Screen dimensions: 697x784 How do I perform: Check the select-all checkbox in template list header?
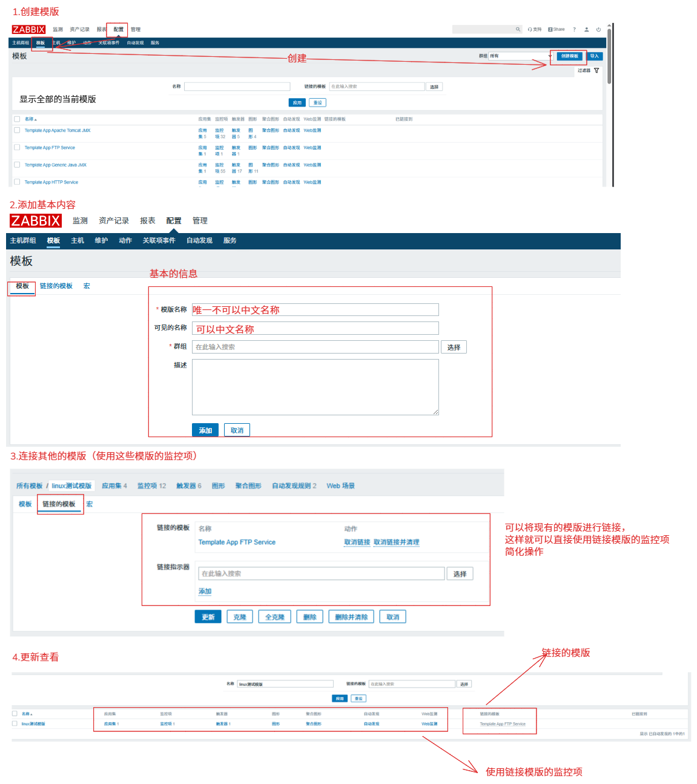(17, 119)
